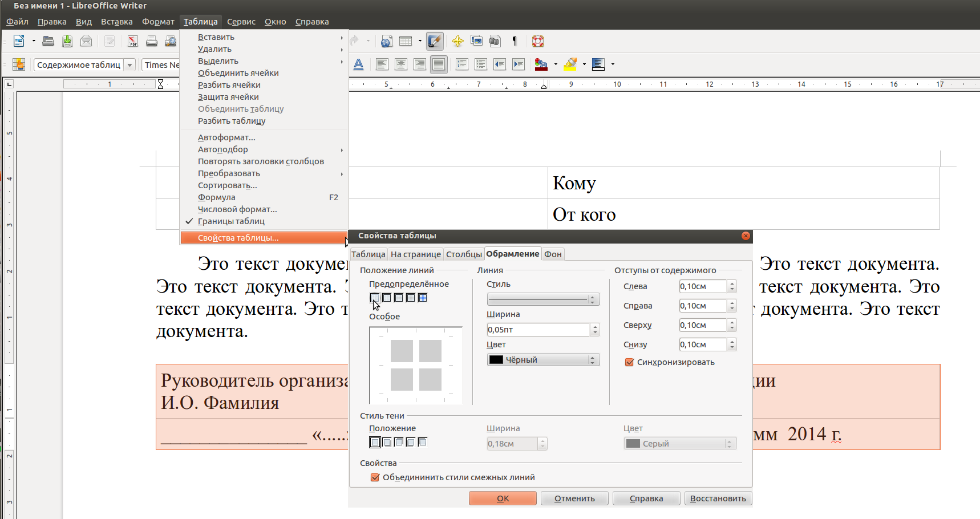Screen dimensions: 980x519
Task: Open the paragraph style Содержимое таблиц dropdown
Action: pos(129,65)
